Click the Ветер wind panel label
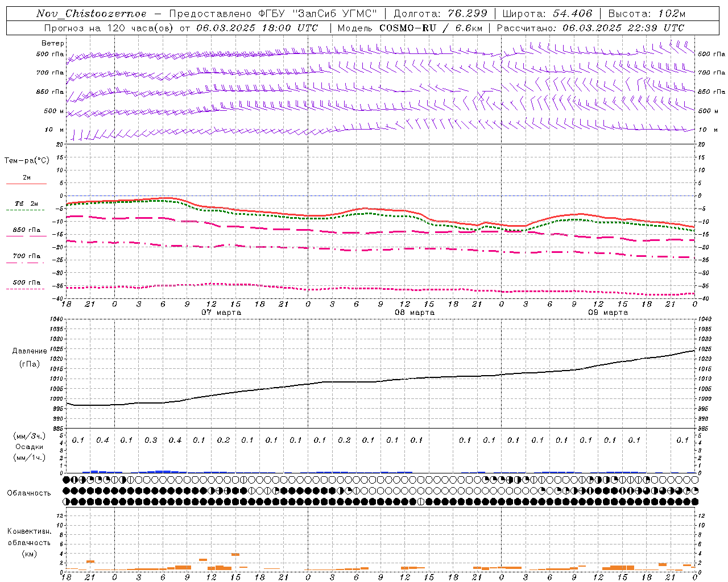Viewport: 728px width, 582px height. pos(53,43)
